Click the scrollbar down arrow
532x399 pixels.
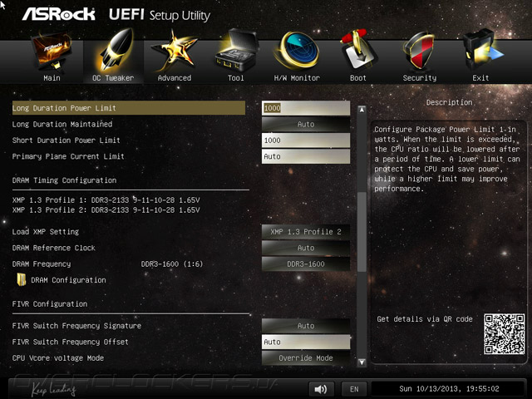pos(362,362)
